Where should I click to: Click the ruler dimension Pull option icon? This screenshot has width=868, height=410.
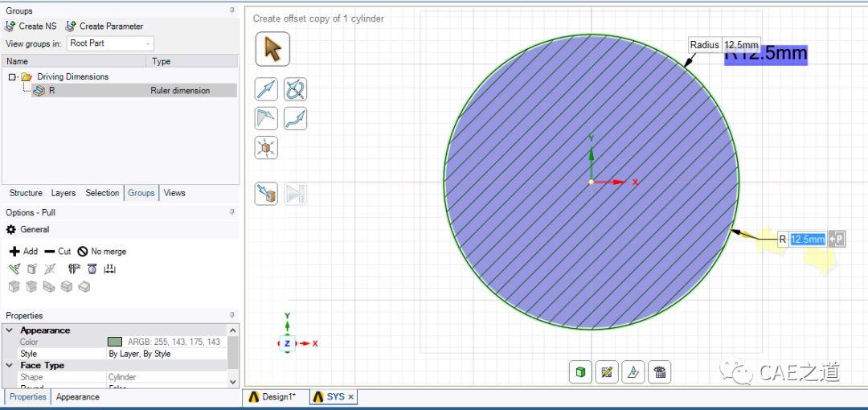pyautogui.click(x=109, y=269)
